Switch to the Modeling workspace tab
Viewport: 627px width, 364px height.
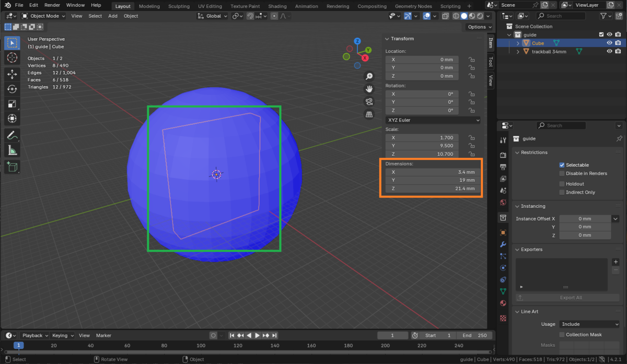(149, 6)
